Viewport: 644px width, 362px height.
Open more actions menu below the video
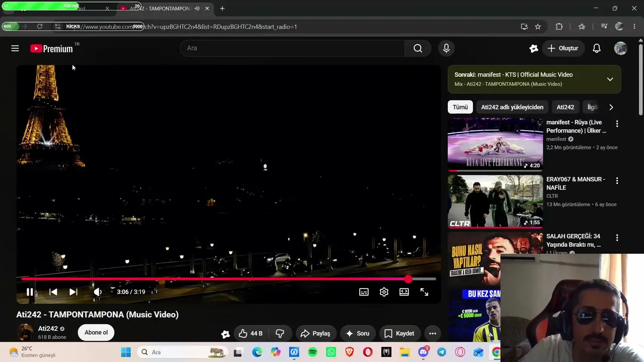tap(432, 333)
